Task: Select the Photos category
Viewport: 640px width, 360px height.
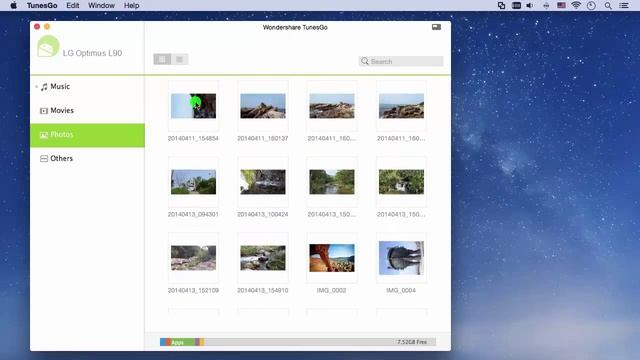Action: coord(87,135)
